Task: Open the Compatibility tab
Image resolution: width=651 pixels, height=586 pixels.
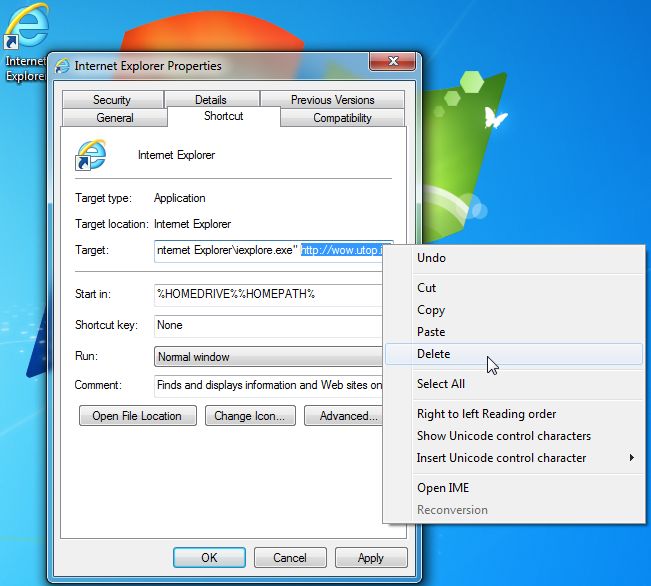Action: click(x=342, y=118)
